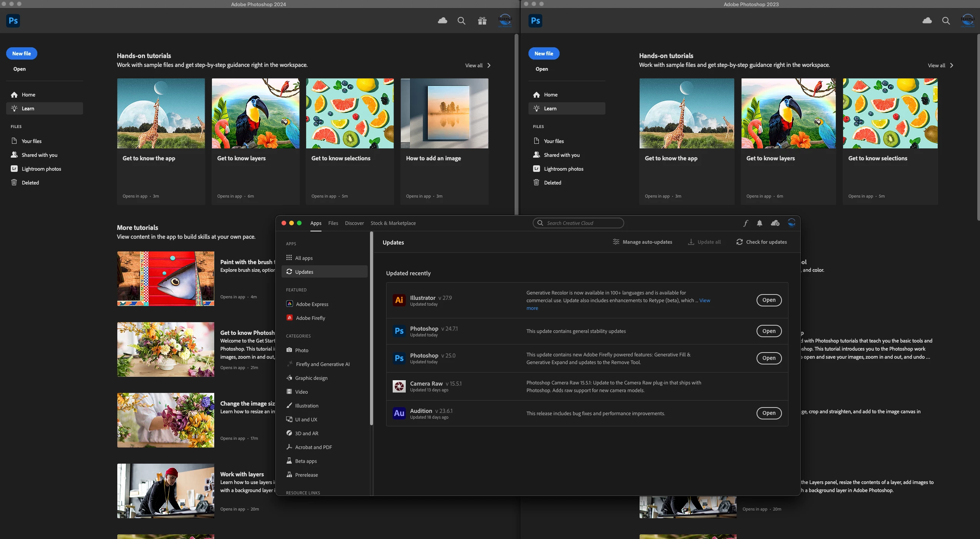This screenshot has width=980, height=539.
Task: Open search in Photoshop 2024 header
Action: [x=461, y=21]
